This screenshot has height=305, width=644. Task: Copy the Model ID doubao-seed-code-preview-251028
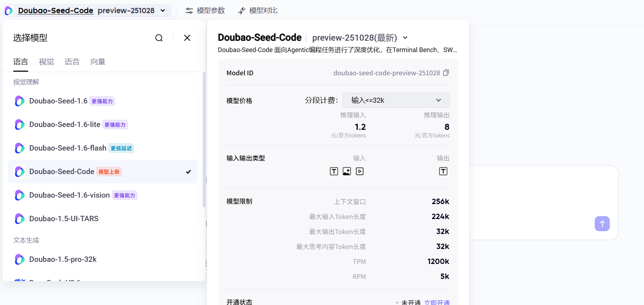pos(446,73)
